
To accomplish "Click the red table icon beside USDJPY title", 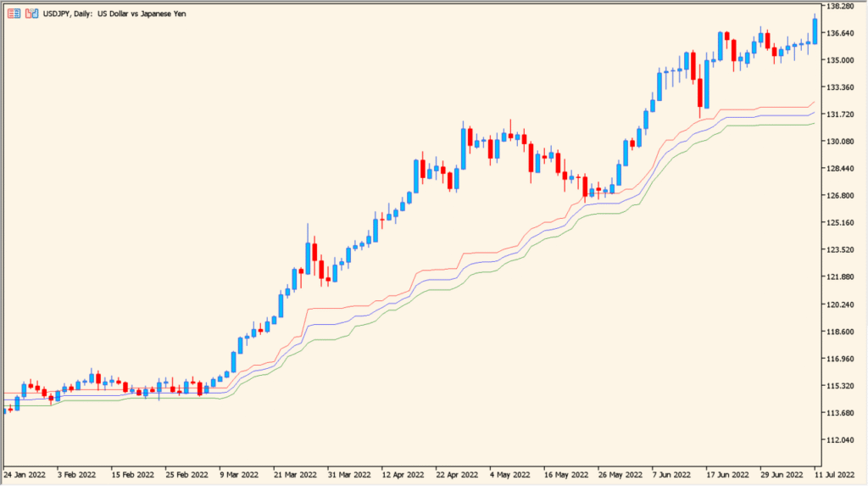I will (14, 14).
